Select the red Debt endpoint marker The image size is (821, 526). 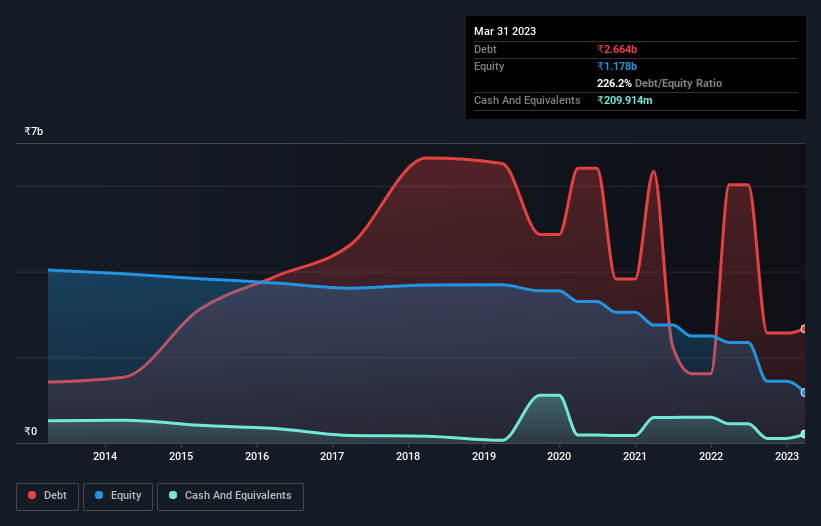coord(804,329)
